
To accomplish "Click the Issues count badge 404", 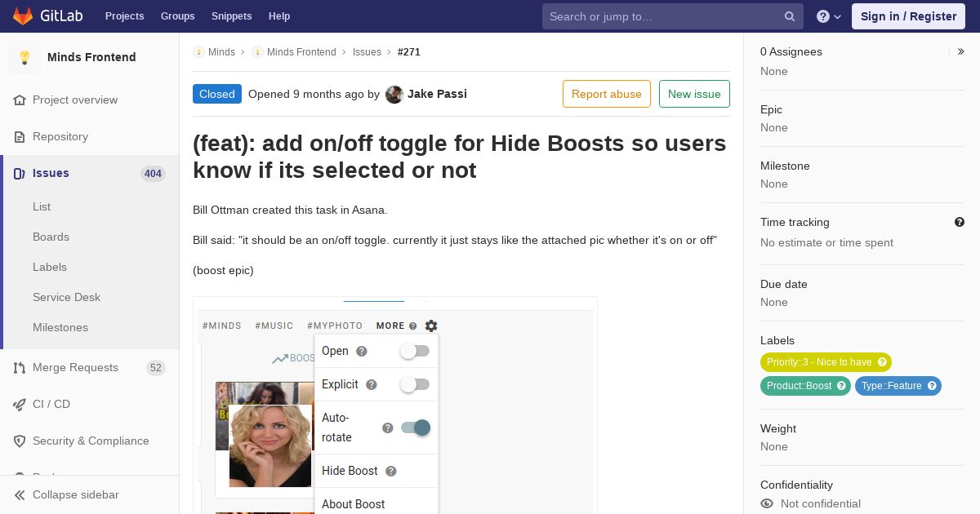I will click(x=153, y=173).
